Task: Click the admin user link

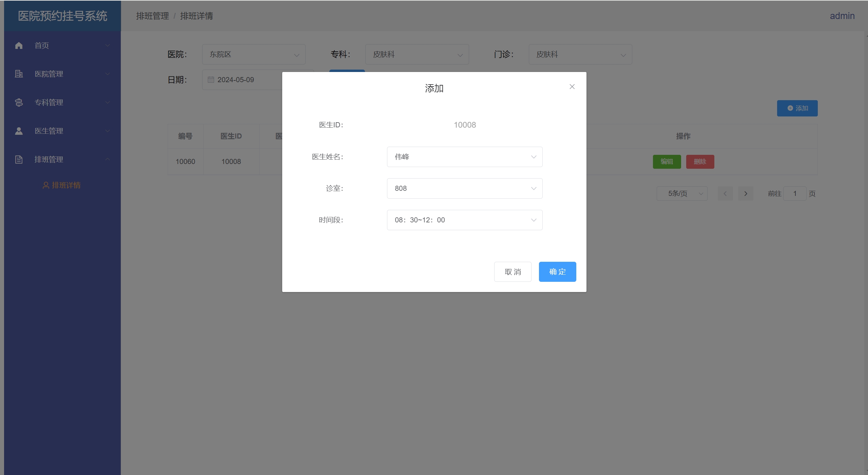Action: pyautogui.click(x=842, y=16)
